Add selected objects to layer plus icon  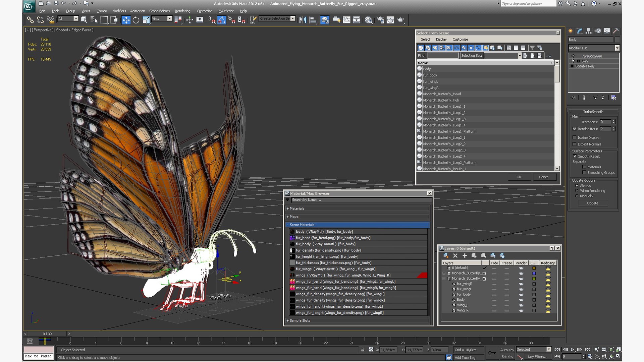[465, 256]
